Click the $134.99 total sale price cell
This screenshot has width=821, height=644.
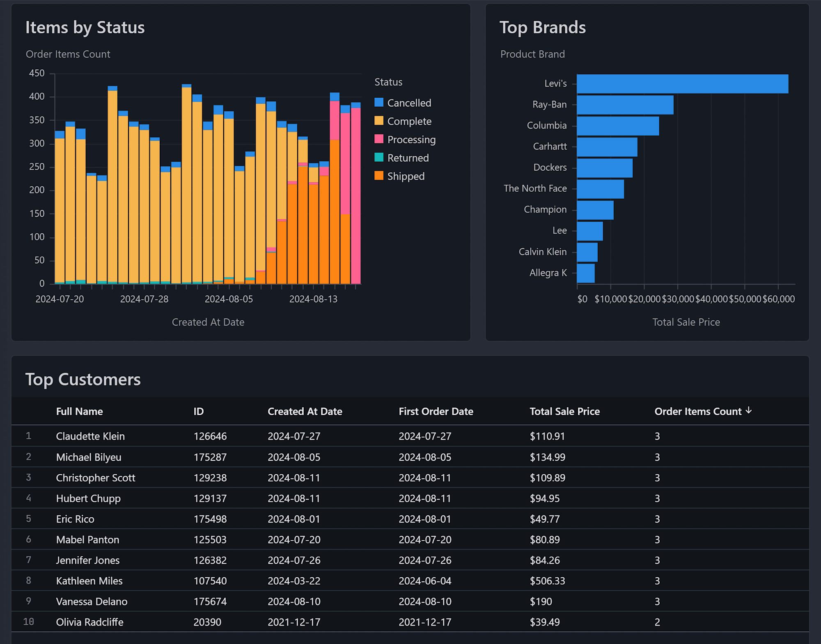pos(547,457)
